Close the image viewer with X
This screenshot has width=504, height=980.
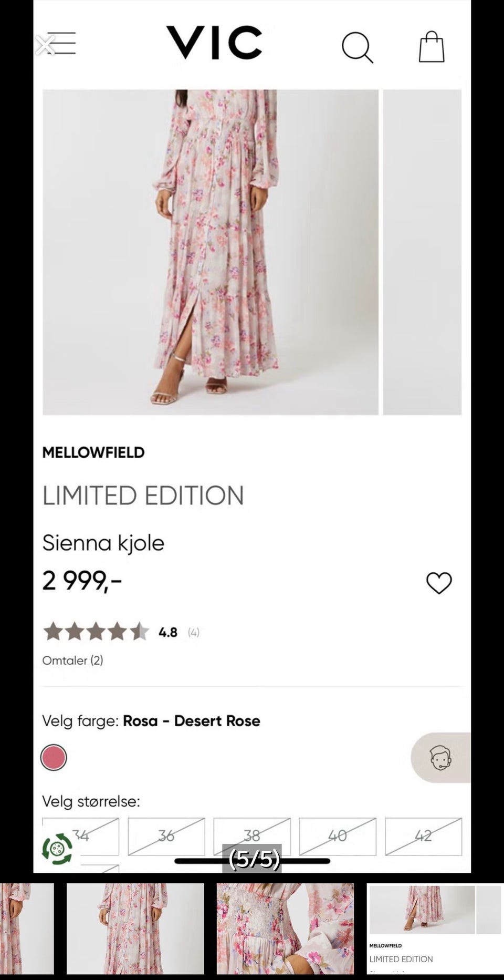point(45,45)
